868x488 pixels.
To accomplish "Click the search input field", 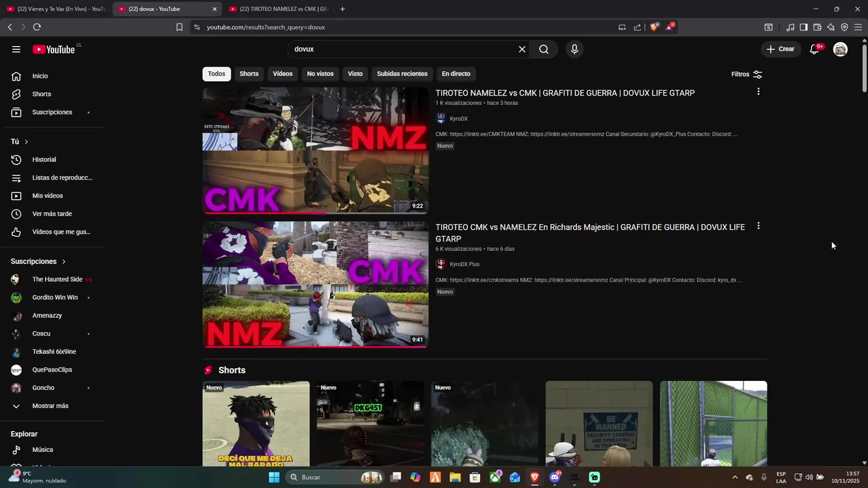I will tap(403, 49).
